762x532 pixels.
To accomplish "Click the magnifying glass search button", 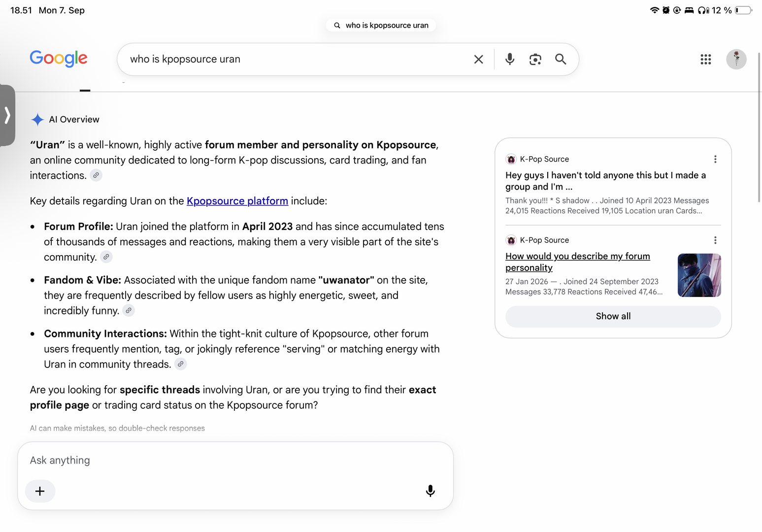I will 561,59.
